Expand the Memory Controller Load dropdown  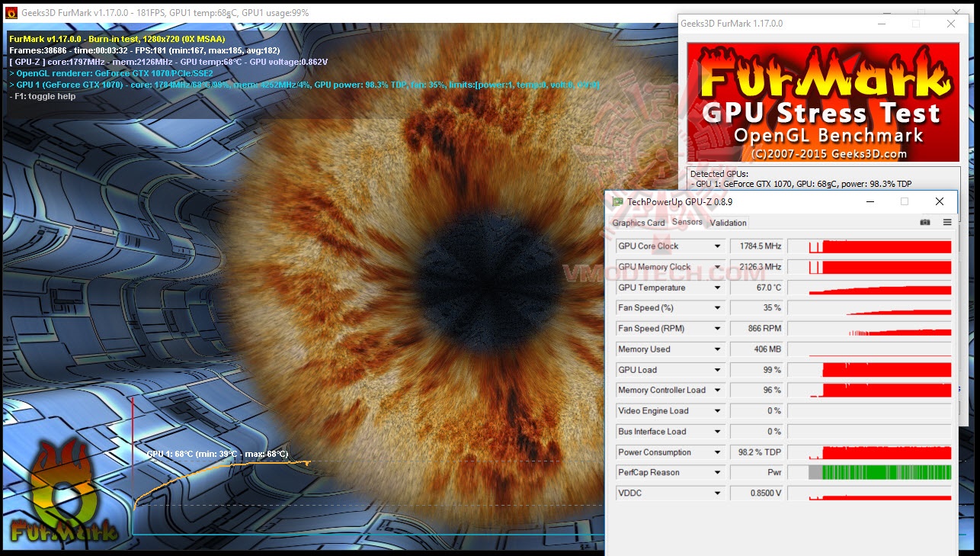(x=717, y=390)
